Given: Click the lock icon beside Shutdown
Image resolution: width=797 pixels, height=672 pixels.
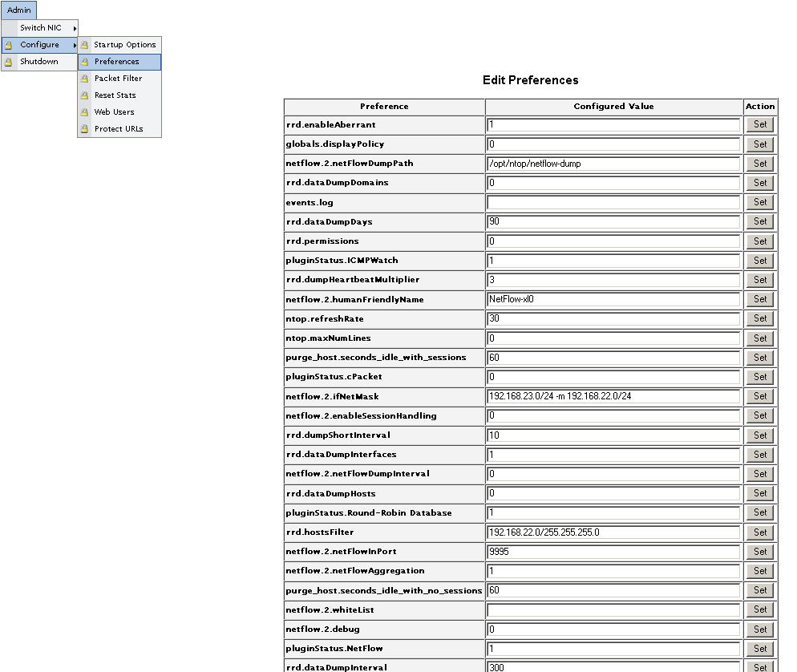Looking at the screenshot, I should tap(9, 62).
